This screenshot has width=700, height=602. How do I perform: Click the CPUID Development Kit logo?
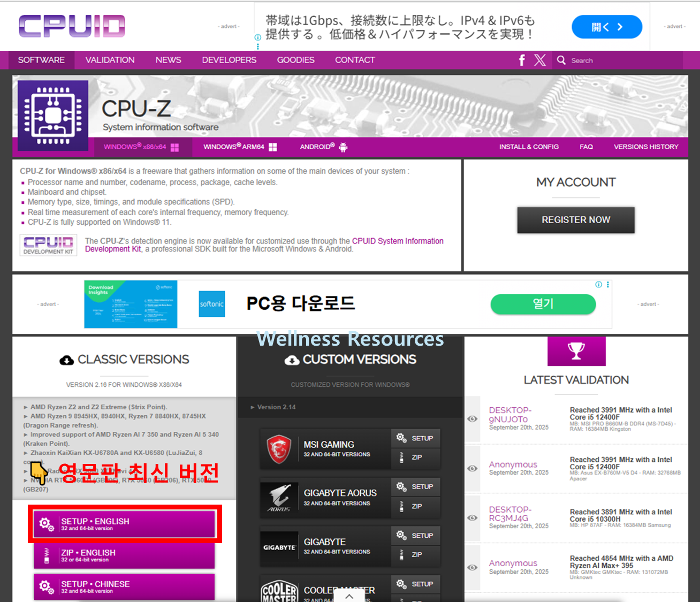tap(49, 245)
